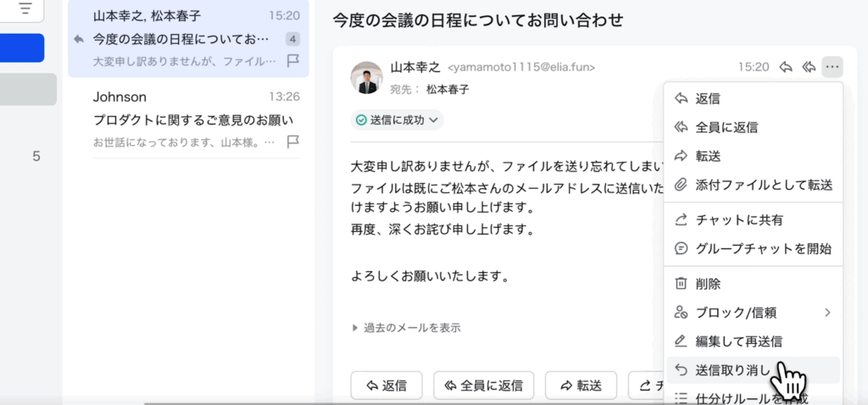
Task: Select グループチャットを開始 menu item
Action: pos(763,248)
